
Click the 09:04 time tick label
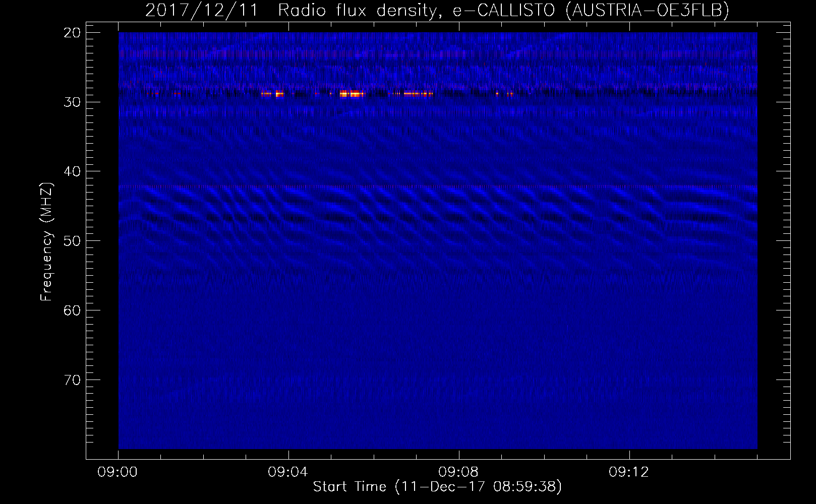click(x=288, y=472)
